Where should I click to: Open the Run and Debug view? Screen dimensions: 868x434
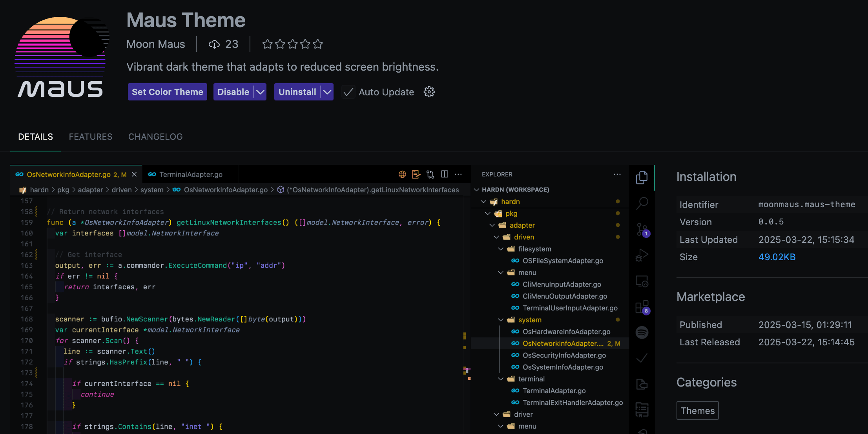[642, 255]
